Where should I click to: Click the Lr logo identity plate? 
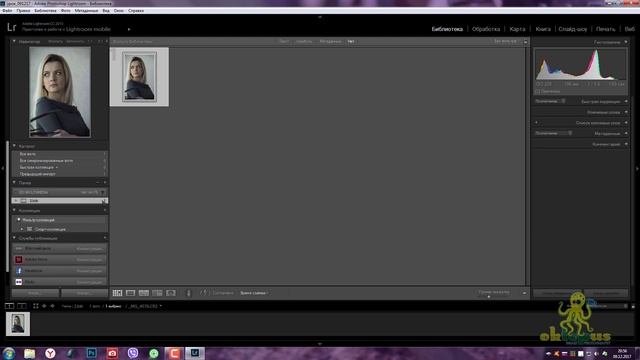tap(12, 27)
